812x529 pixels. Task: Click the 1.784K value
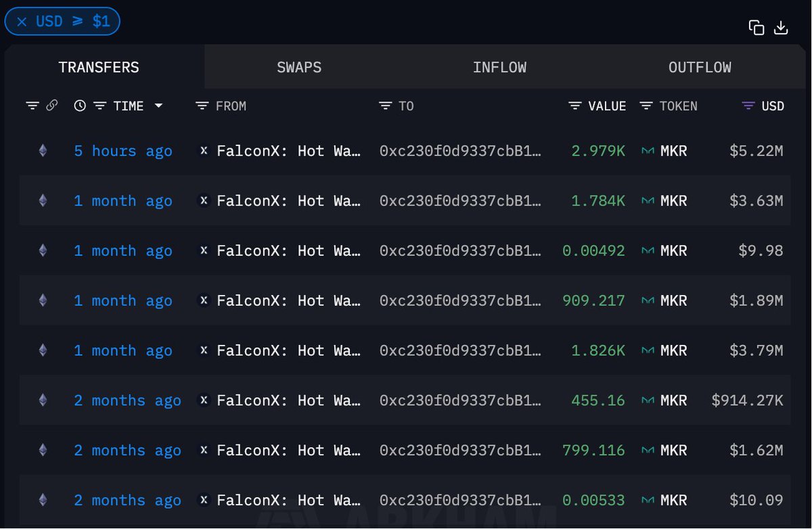[x=598, y=201]
